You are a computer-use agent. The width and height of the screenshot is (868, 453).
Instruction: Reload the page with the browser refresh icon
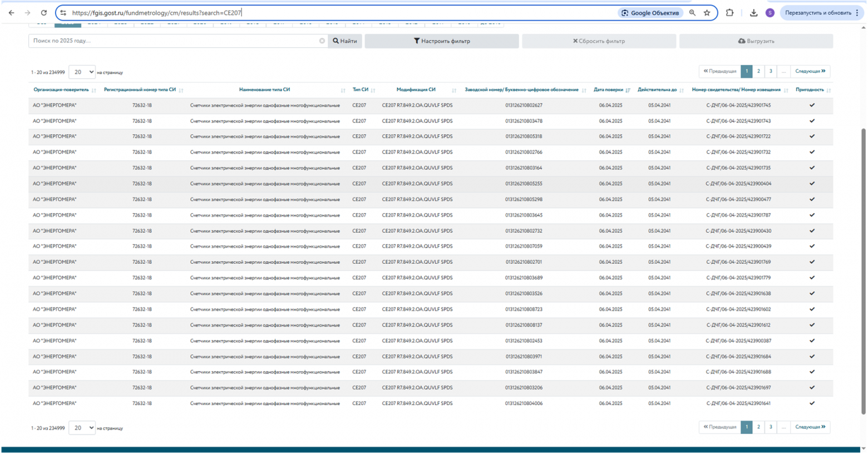click(43, 13)
